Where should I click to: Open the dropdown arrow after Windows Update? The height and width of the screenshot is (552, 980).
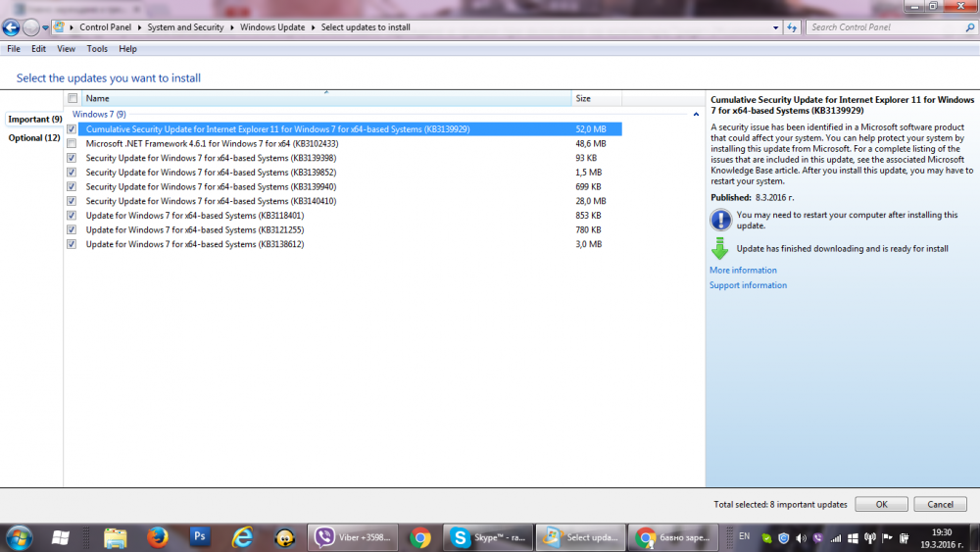pyautogui.click(x=314, y=27)
